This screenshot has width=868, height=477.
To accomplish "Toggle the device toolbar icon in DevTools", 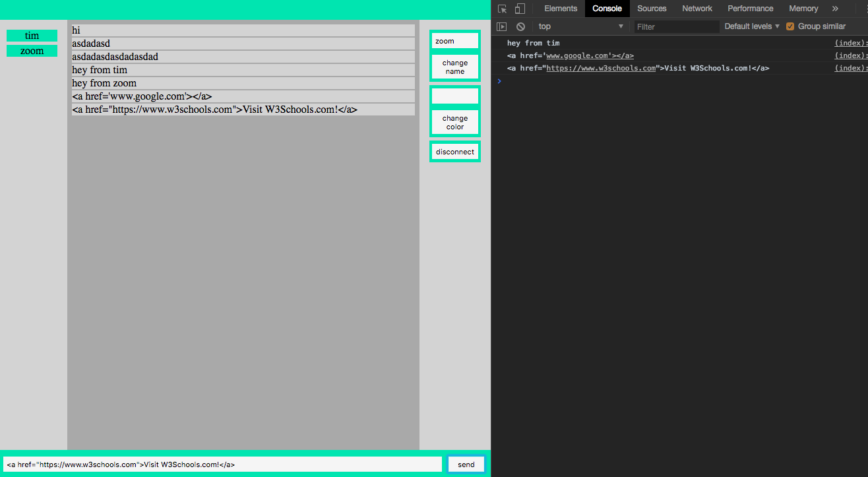I will (520, 9).
